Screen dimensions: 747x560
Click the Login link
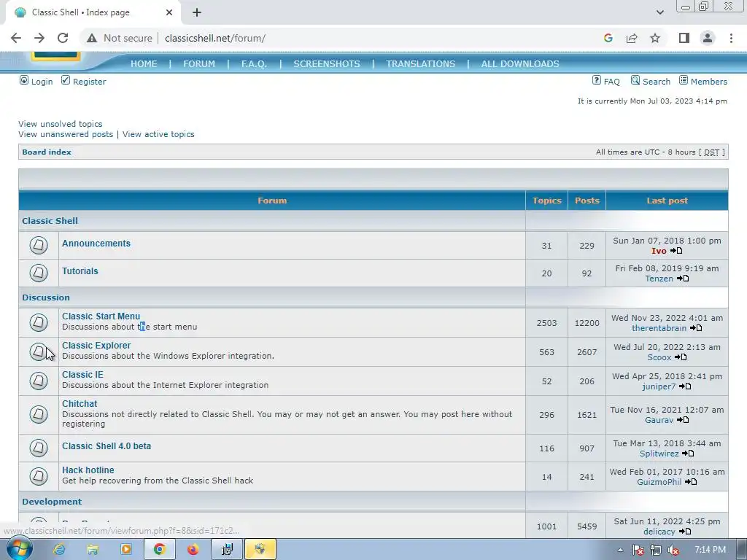(x=42, y=82)
